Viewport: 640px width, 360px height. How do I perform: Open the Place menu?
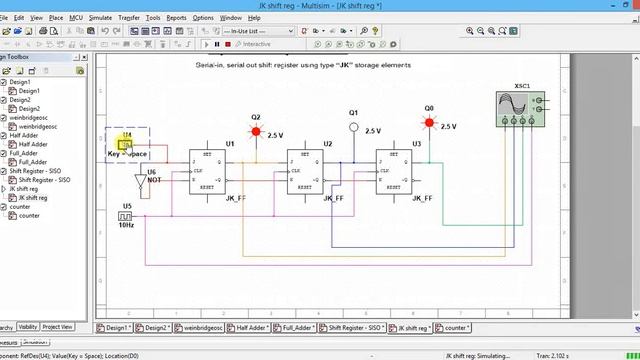56,18
